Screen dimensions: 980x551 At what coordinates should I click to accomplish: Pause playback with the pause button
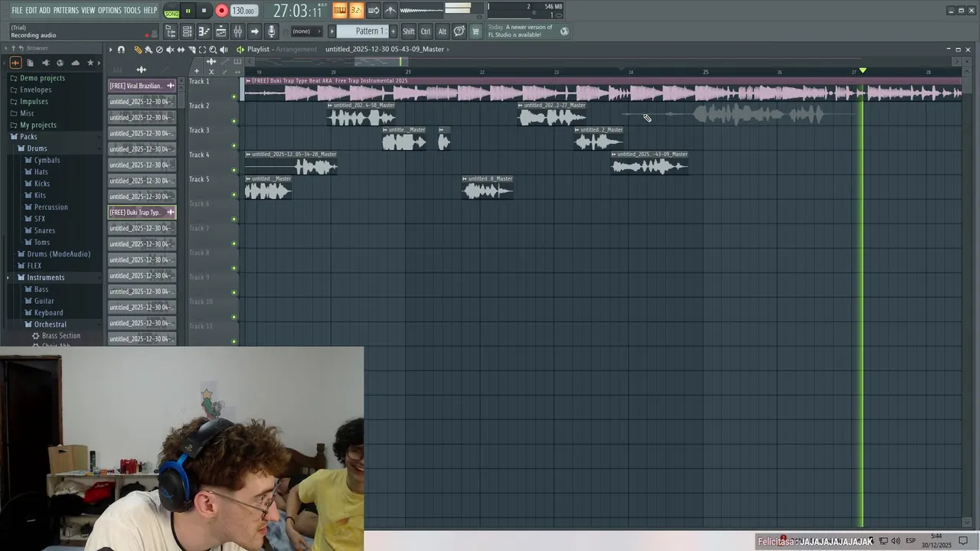click(188, 11)
